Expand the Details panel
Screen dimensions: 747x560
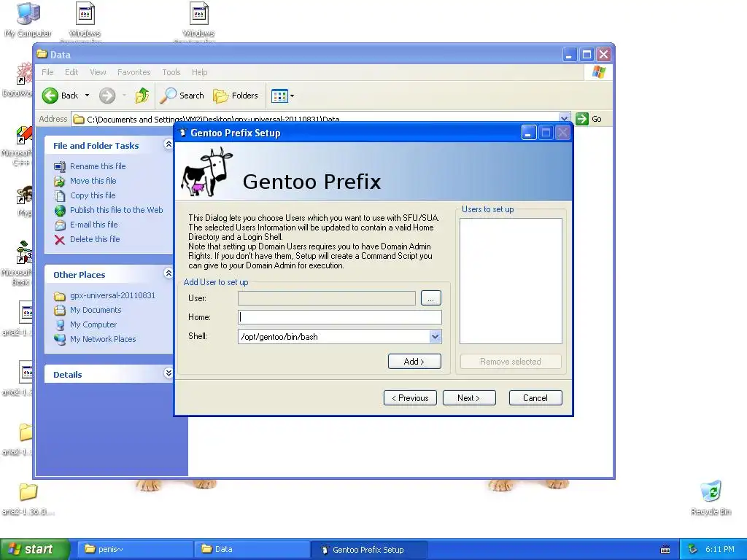pyautogui.click(x=169, y=373)
